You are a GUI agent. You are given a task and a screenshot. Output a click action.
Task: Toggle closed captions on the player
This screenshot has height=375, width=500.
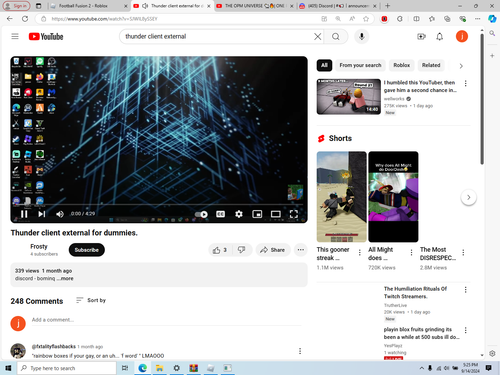pyautogui.click(x=220, y=214)
